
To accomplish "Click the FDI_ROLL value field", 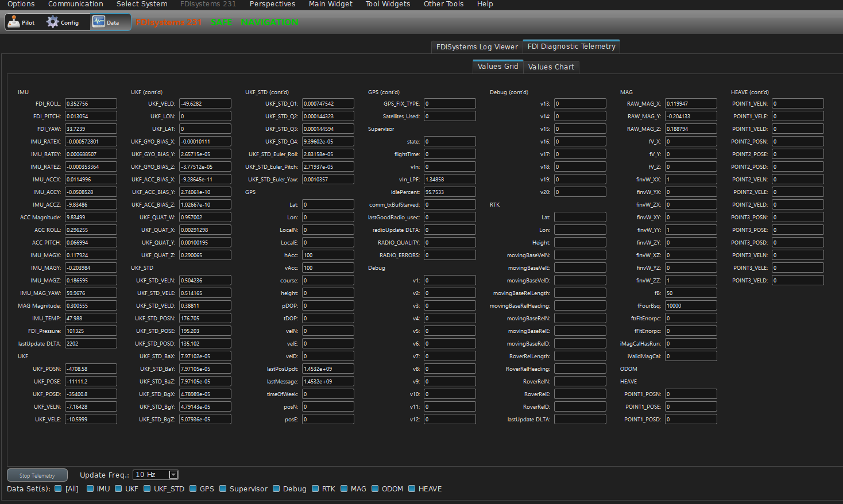I will pyautogui.click(x=91, y=104).
